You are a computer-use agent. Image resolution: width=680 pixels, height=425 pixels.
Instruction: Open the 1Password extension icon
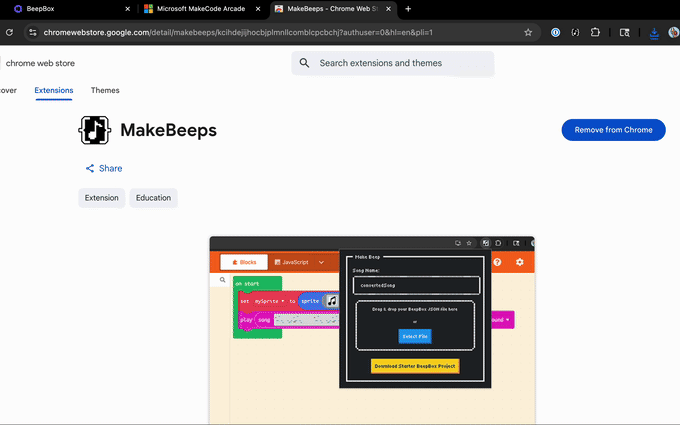coord(556,32)
